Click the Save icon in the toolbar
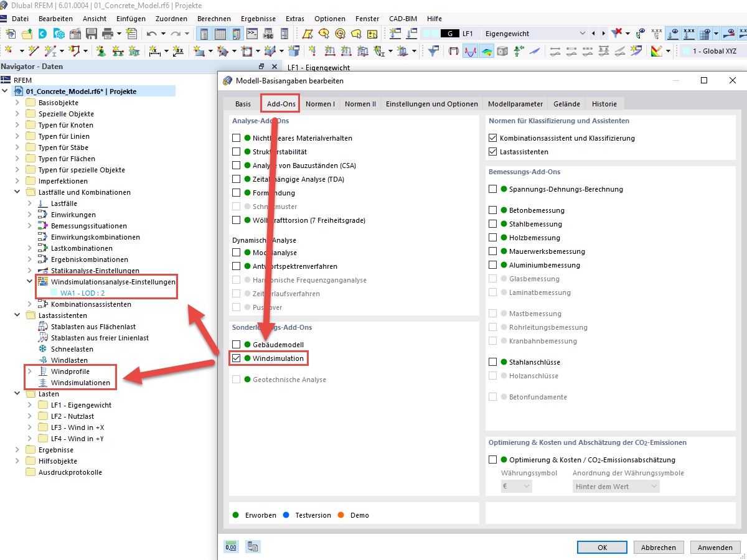This screenshot has width=747, height=560. [x=92, y=33]
